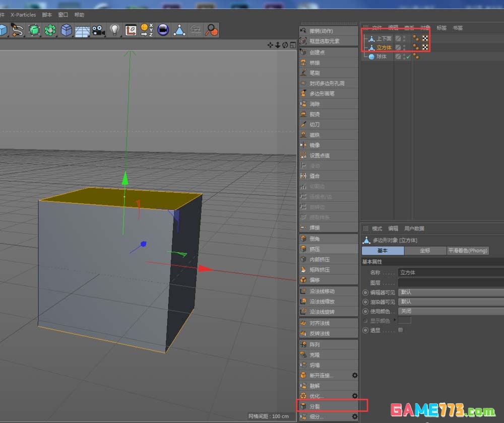Switch to the 坐标 tab in attributes panel
Screen dimensions: 504x423
point(425,251)
